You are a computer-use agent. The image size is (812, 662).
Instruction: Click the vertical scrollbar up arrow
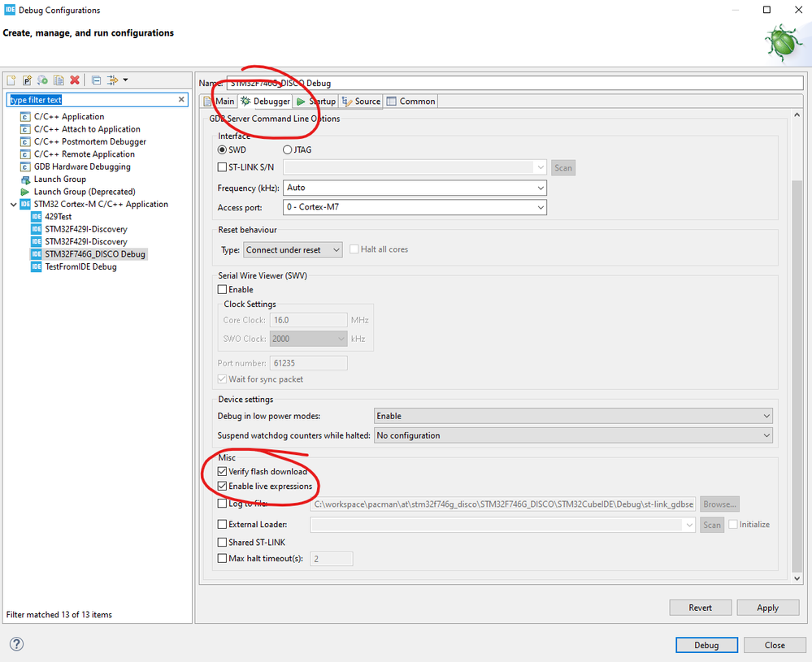[x=797, y=115]
